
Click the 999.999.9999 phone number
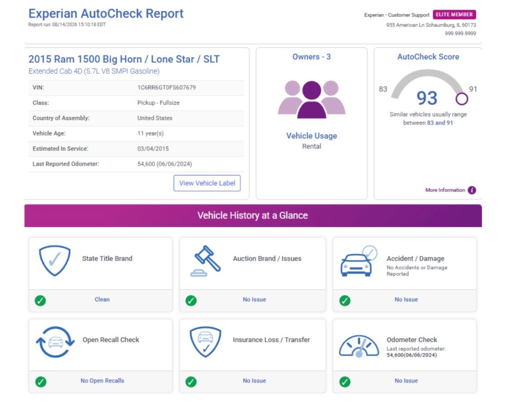(460, 33)
